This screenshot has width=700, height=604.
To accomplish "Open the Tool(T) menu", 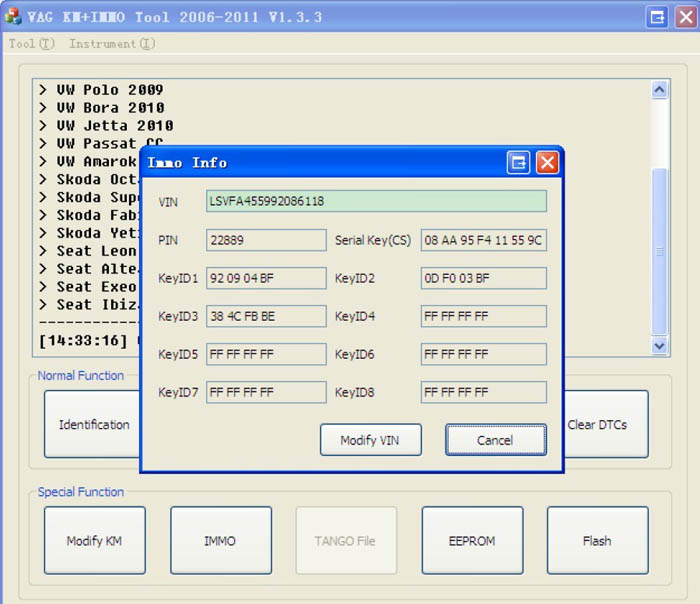I will pos(32,43).
